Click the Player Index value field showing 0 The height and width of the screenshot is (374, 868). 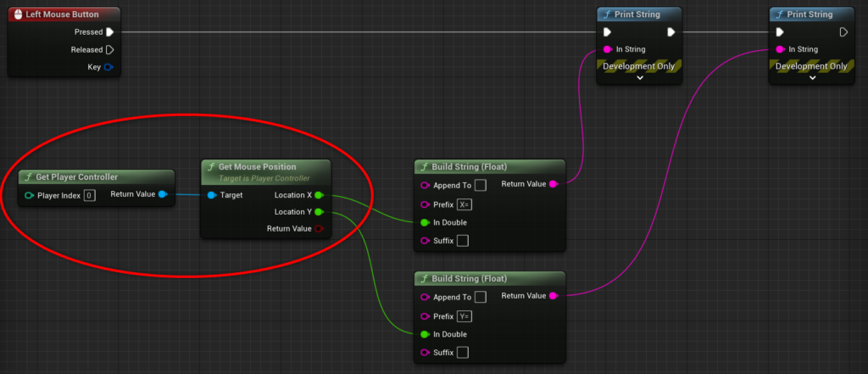click(x=90, y=196)
